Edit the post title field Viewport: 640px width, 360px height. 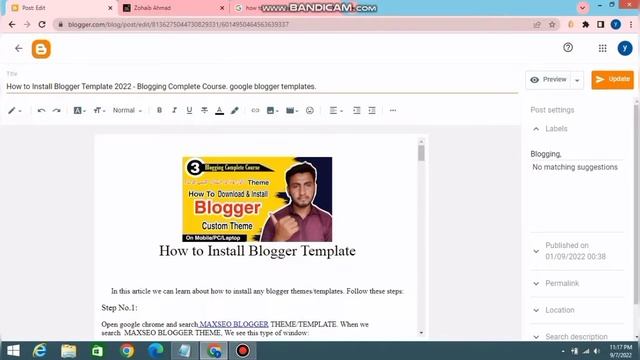tap(262, 87)
